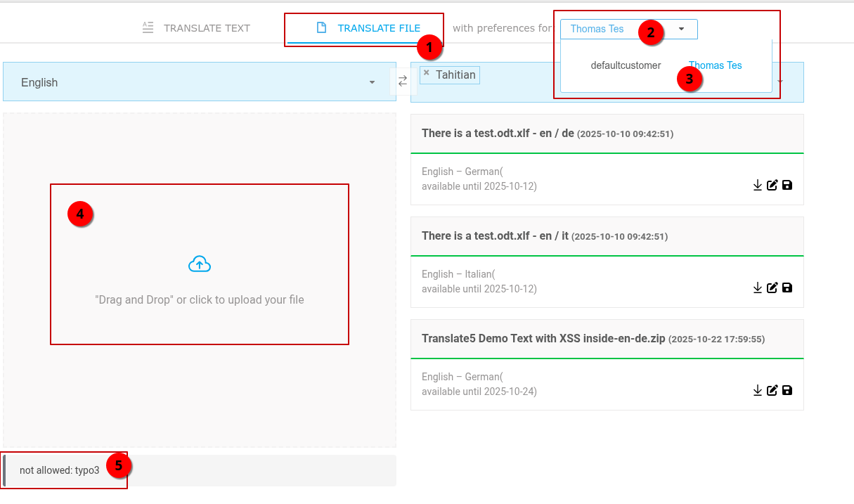Expand the Thomas Tes customer dropdown

tap(681, 29)
